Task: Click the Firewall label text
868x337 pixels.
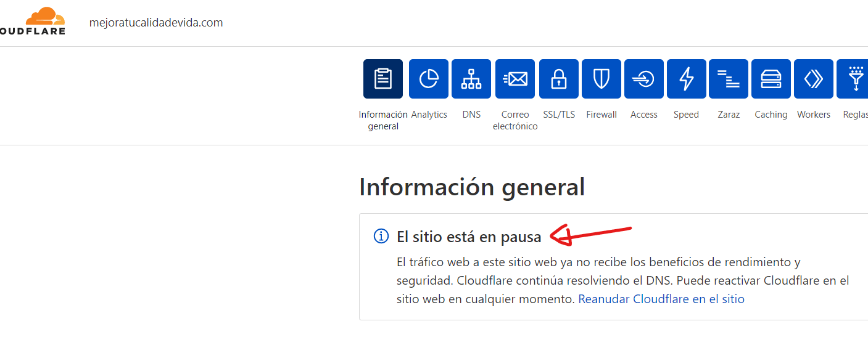Action: 601,115
